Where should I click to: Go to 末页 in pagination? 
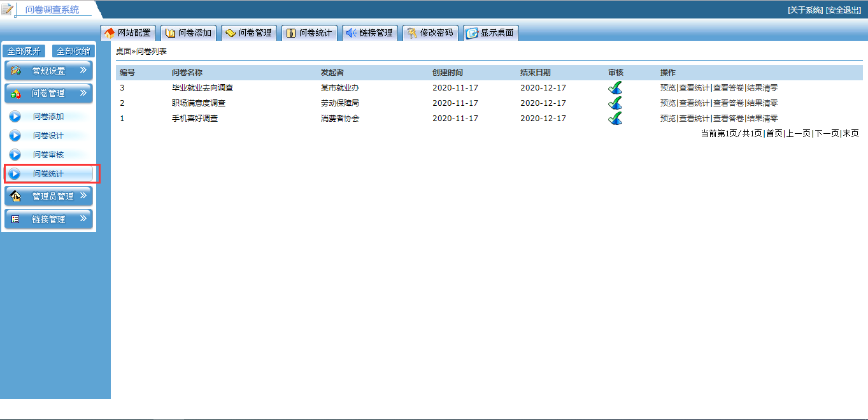click(x=851, y=133)
